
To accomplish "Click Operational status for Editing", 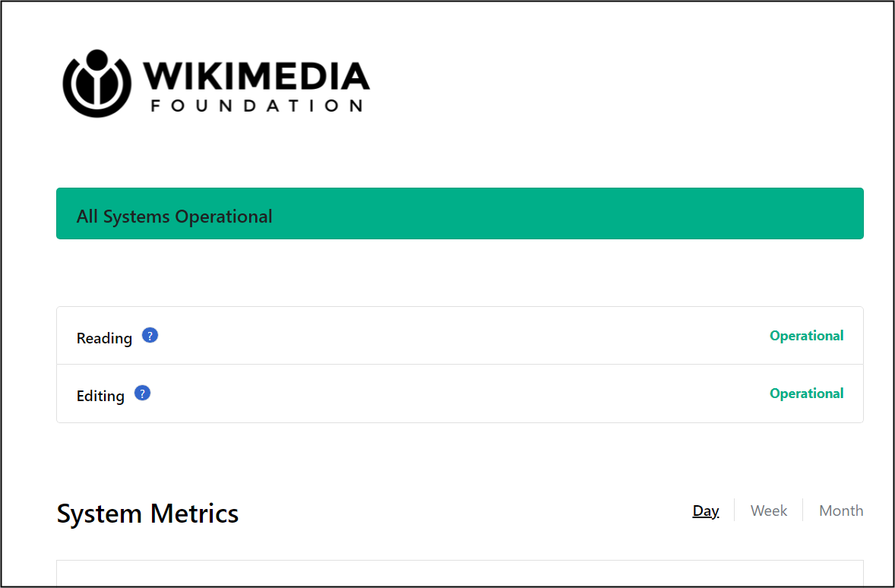I will coord(807,394).
